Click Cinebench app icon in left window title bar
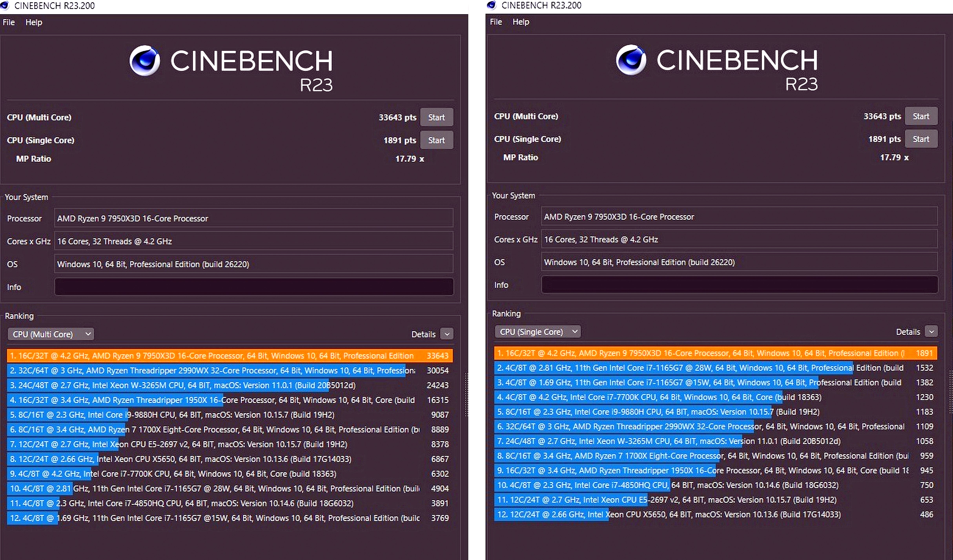Viewport: 953px width, 560px height. [4, 5]
